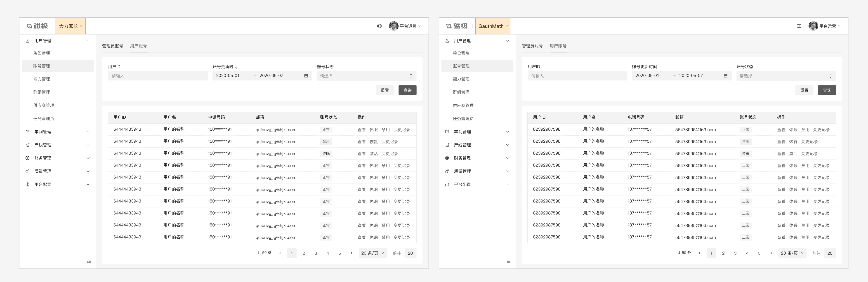Image resolution: width=868 pixels, height=282 pixels.
Task: Click 重置 button in right window
Action: pyautogui.click(x=804, y=90)
